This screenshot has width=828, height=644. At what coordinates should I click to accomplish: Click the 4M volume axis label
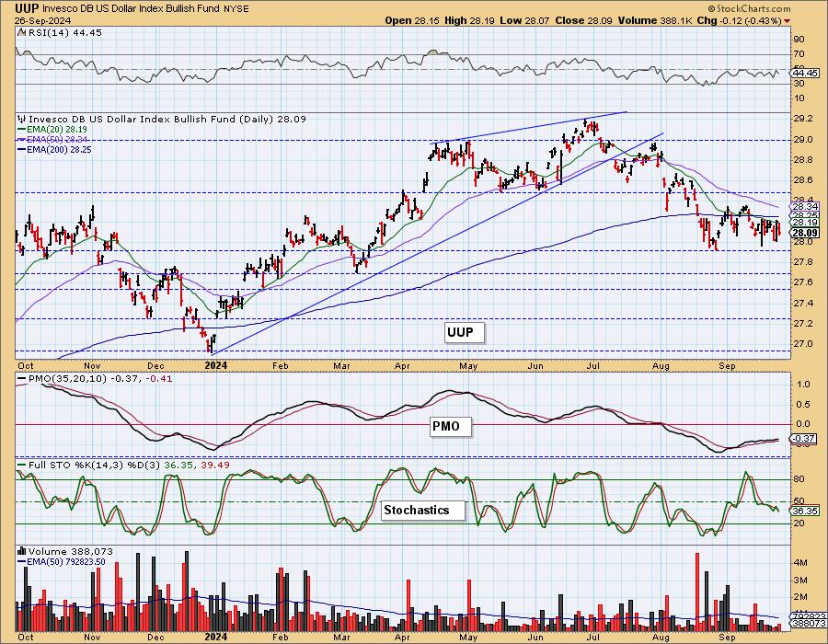coord(800,563)
